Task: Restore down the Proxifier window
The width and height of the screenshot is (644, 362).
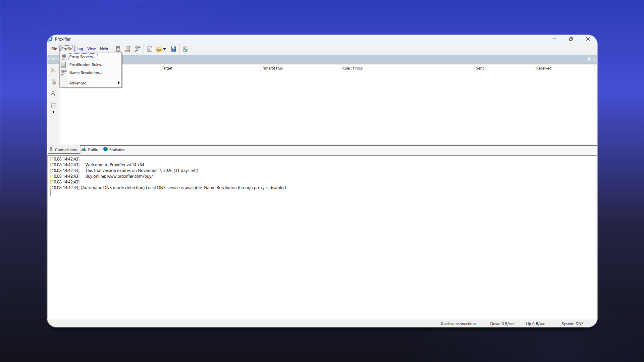Action: coord(571,39)
